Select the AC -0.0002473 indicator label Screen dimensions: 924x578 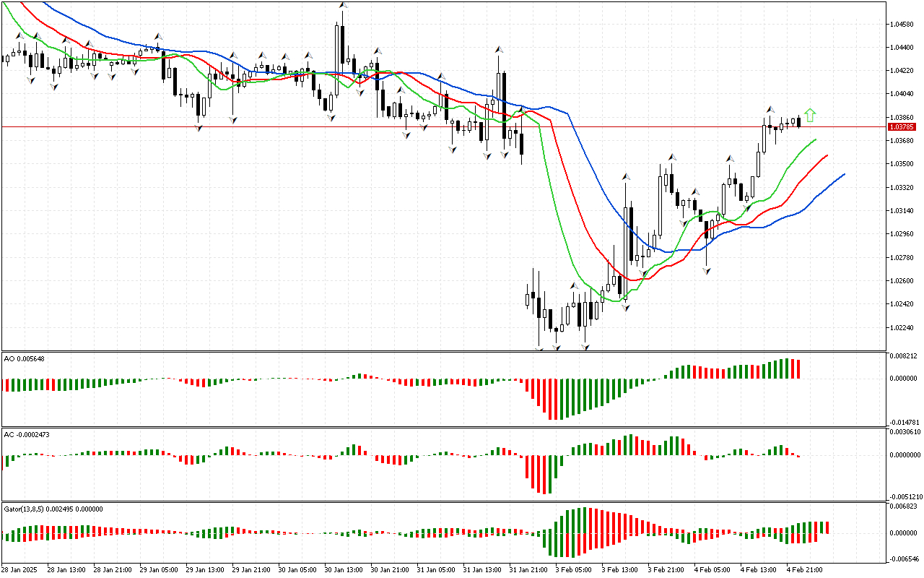tap(27, 434)
